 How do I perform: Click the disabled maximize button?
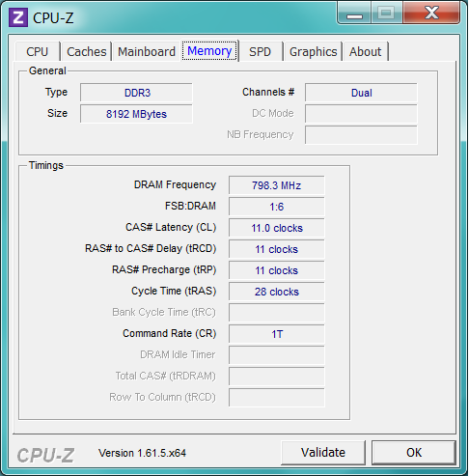pos(387,13)
